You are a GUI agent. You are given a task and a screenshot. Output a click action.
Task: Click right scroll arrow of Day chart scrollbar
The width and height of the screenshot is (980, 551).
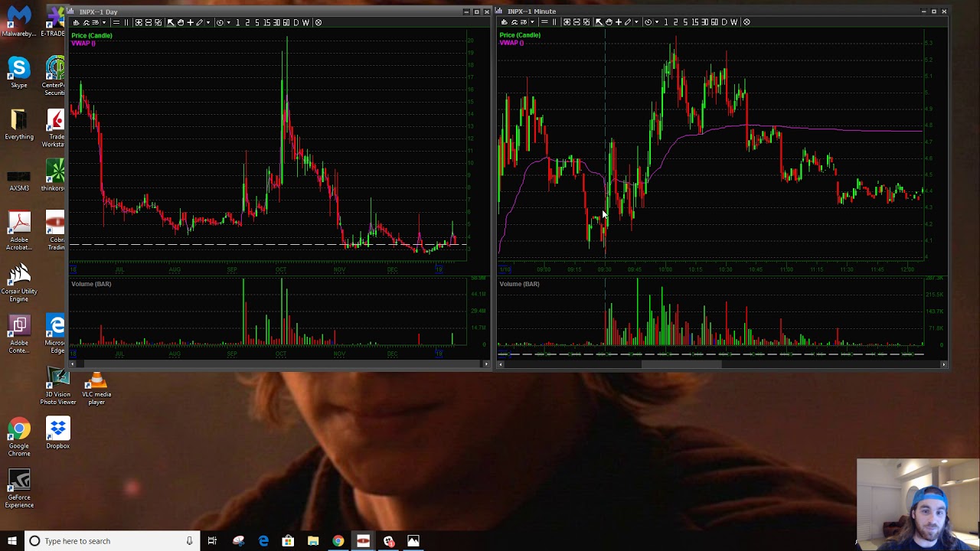[x=486, y=364]
